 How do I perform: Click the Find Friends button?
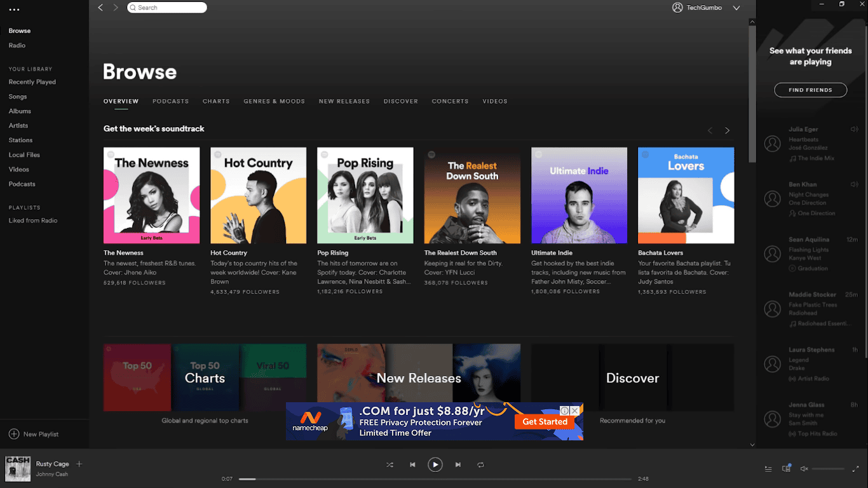pyautogui.click(x=810, y=90)
